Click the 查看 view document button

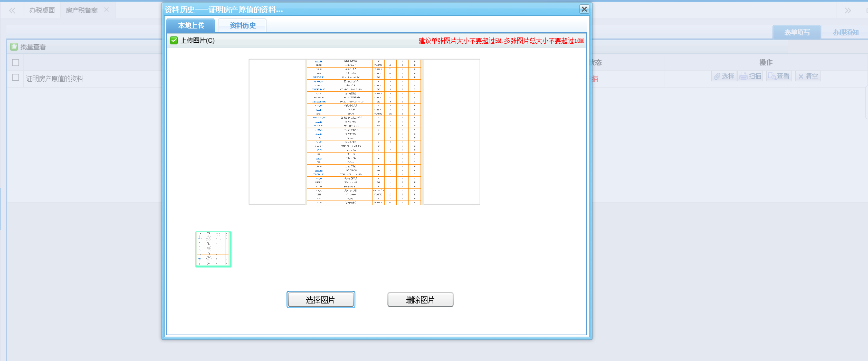779,77
